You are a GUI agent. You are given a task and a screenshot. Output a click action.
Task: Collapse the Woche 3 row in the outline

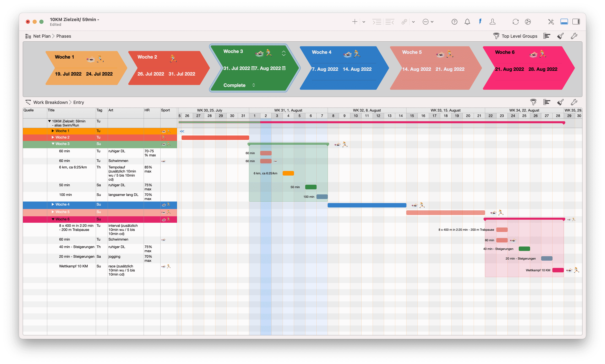point(53,144)
